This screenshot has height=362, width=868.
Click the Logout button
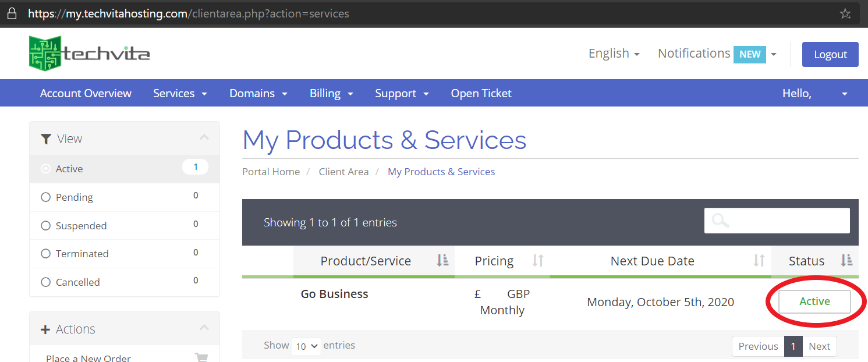[x=830, y=54]
